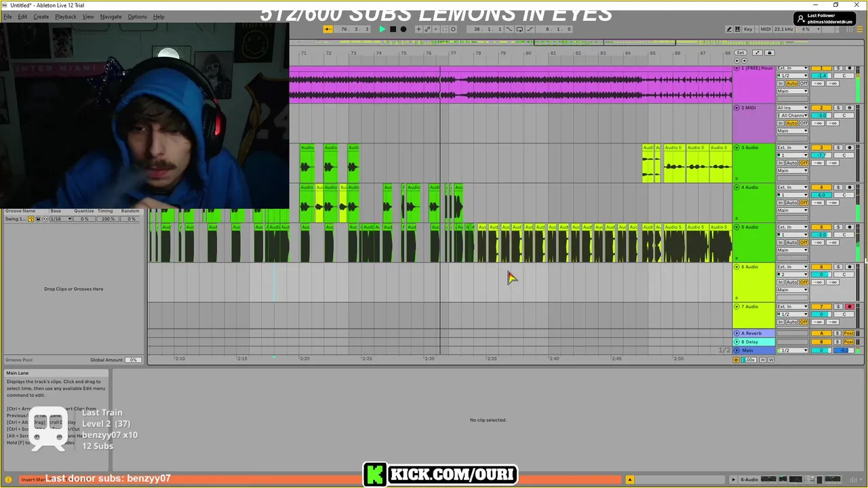This screenshot has height=488, width=868.
Task: Fold the 3 Audio track
Action: pos(737,148)
